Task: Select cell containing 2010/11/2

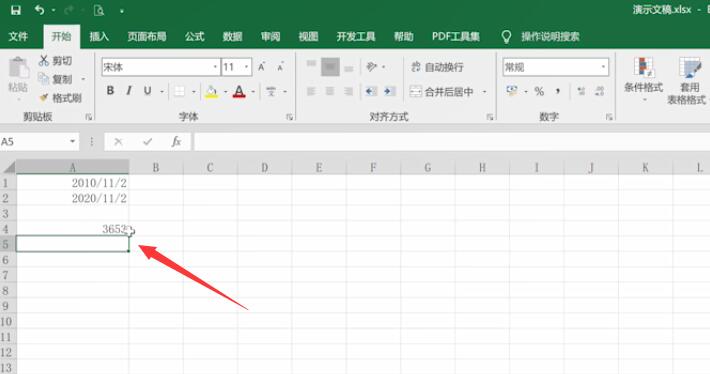Action: 72,183
